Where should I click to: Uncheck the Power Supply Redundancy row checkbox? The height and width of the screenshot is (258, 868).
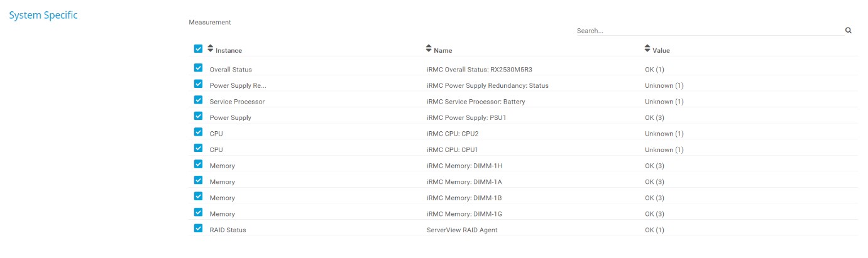pos(199,84)
